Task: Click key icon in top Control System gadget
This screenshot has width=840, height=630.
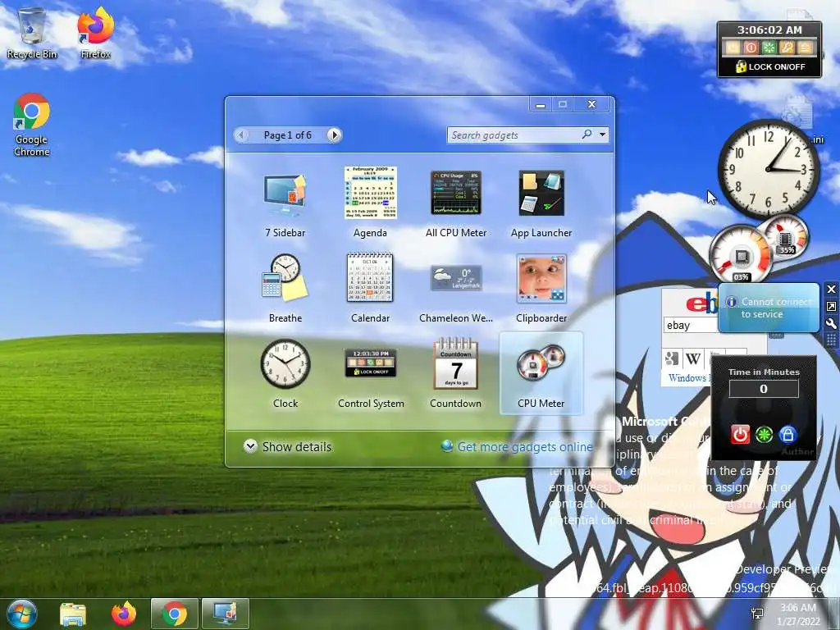Action: [787, 48]
